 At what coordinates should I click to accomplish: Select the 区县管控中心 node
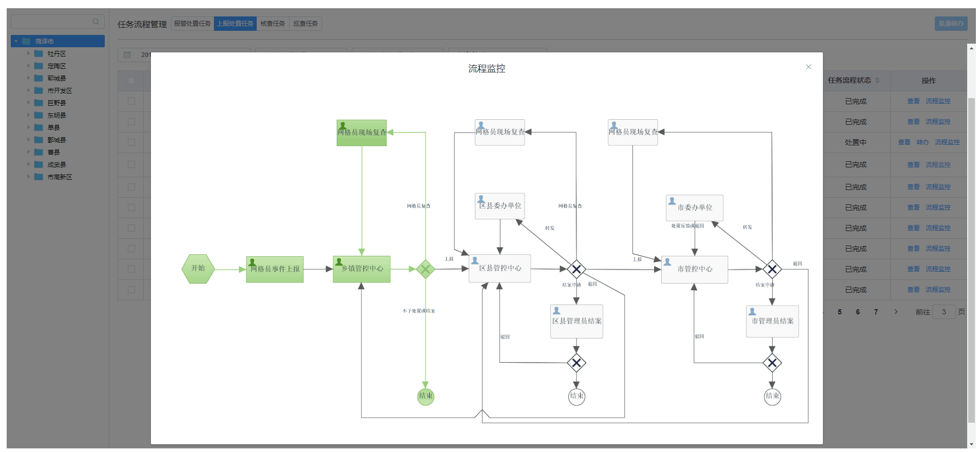point(499,268)
